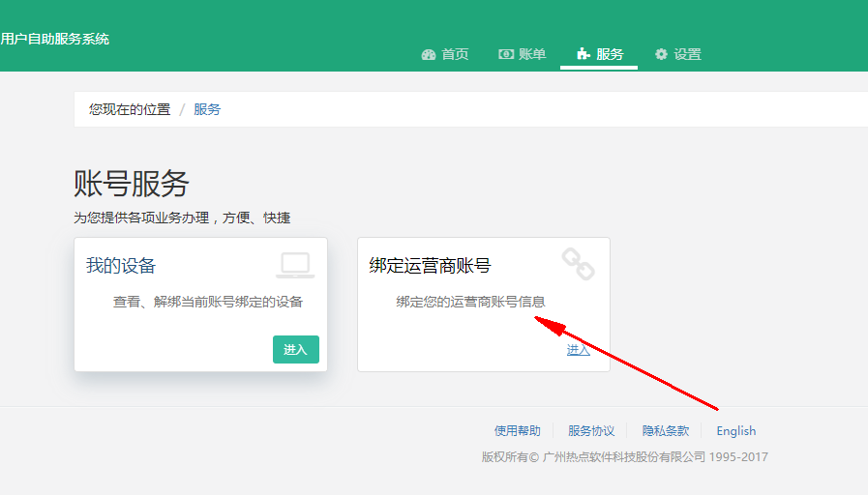Open the 账单 navigation tab

click(x=523, y=54)
